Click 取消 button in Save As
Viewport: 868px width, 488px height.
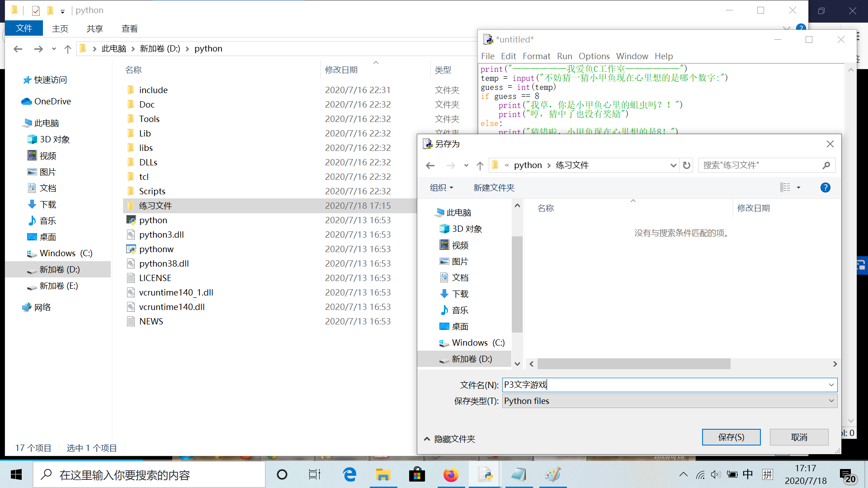799,437
